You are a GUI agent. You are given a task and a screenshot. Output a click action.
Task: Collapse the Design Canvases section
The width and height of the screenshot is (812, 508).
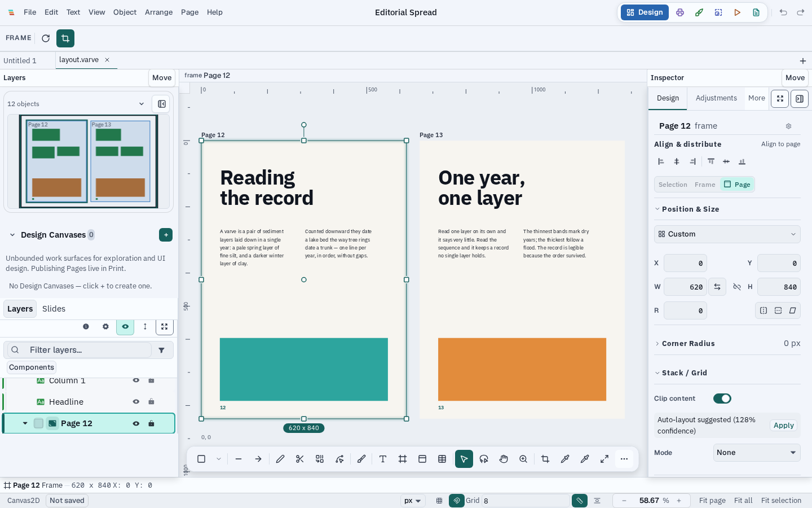(12, 235)
